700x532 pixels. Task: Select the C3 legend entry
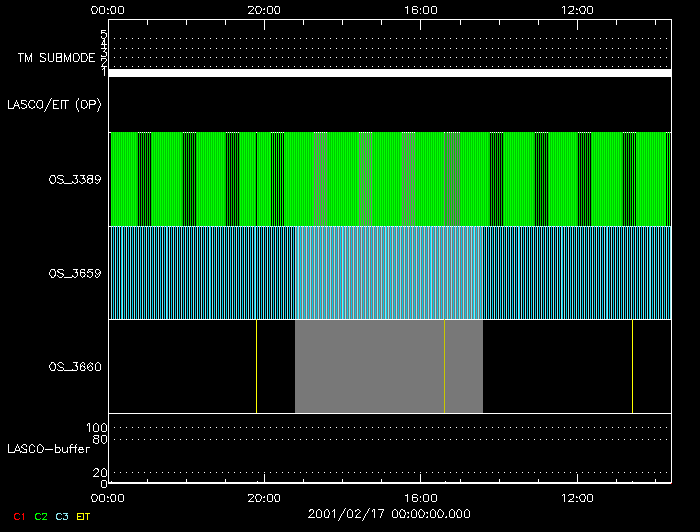point(62,516)
